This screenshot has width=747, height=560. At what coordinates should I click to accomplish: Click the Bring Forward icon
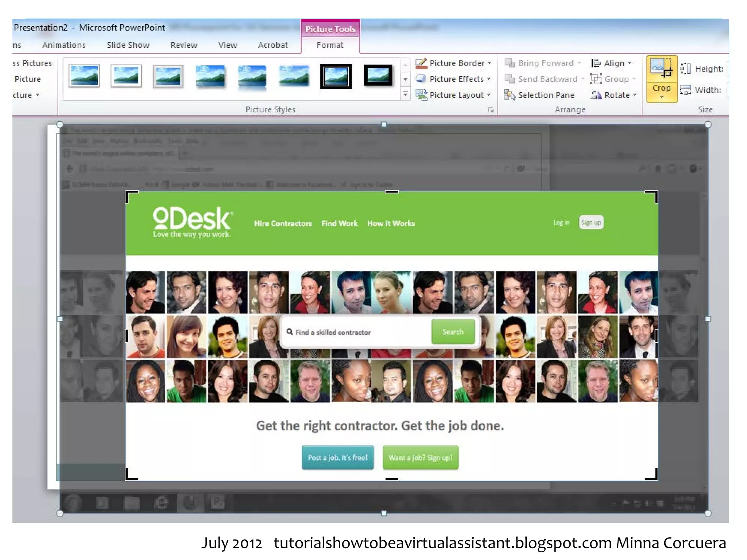pos(510,63)
